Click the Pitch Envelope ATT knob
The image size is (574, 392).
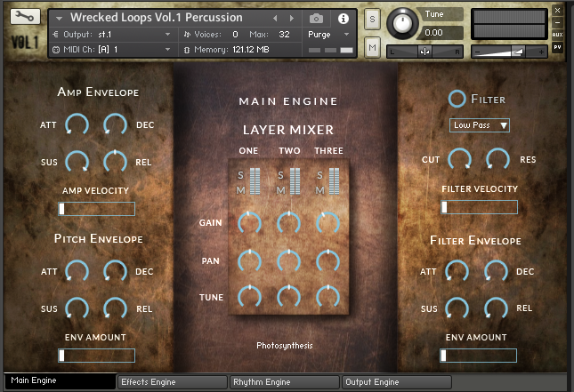click(x=77, y=271)
